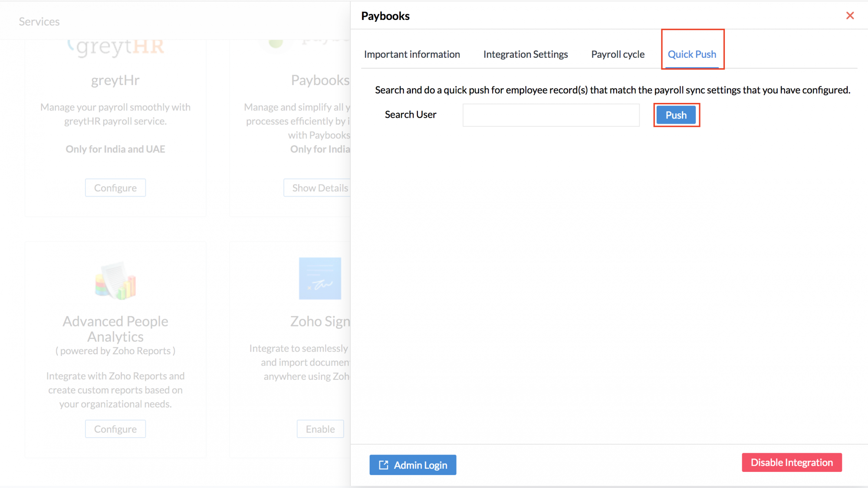
Task: Click the Zoho Sign signature icon
Action: pos(320,278)
